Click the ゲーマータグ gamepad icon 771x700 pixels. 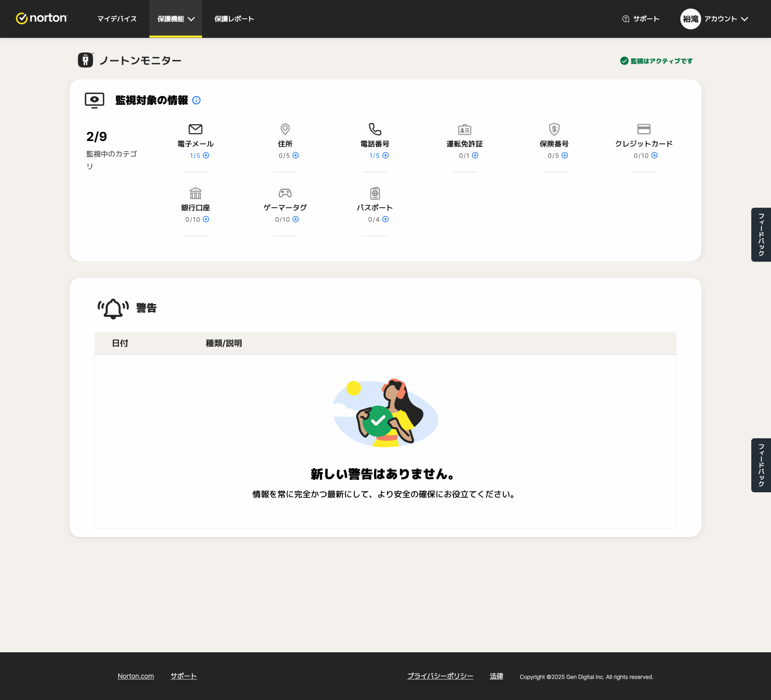pos(285,193)
